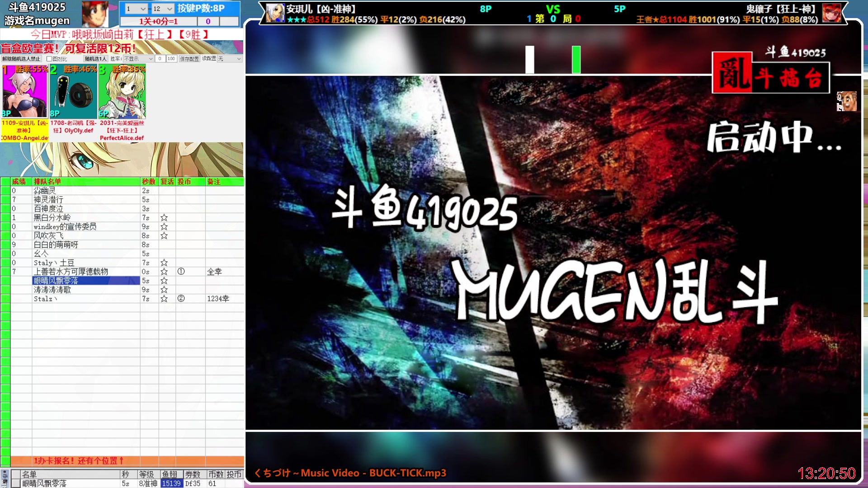Click green row marker beside 神灵潜行
Image resolution: width=868 pixels, height=488 pixels.
pos(5,200)
